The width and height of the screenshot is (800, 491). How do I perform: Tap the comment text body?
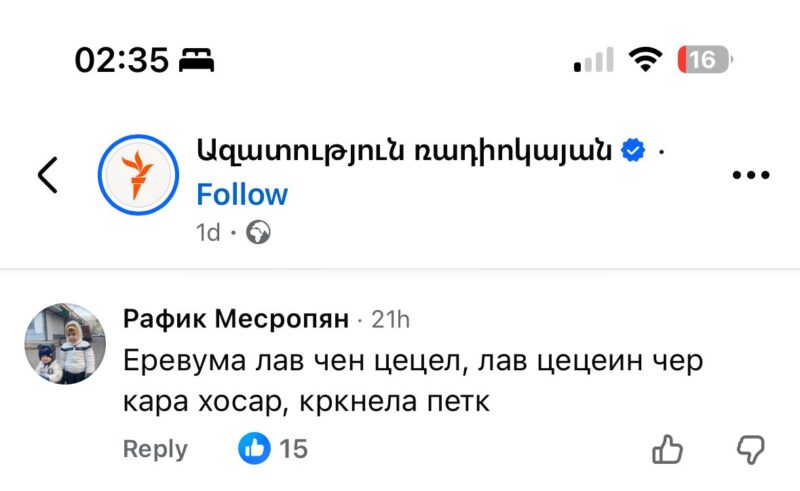[x=400, y=382]
